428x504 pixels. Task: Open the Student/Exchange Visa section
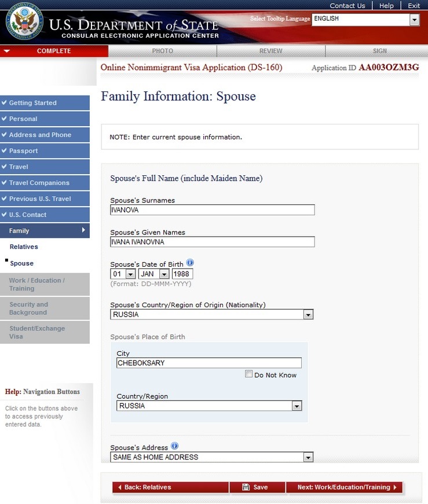click(45, 332)
